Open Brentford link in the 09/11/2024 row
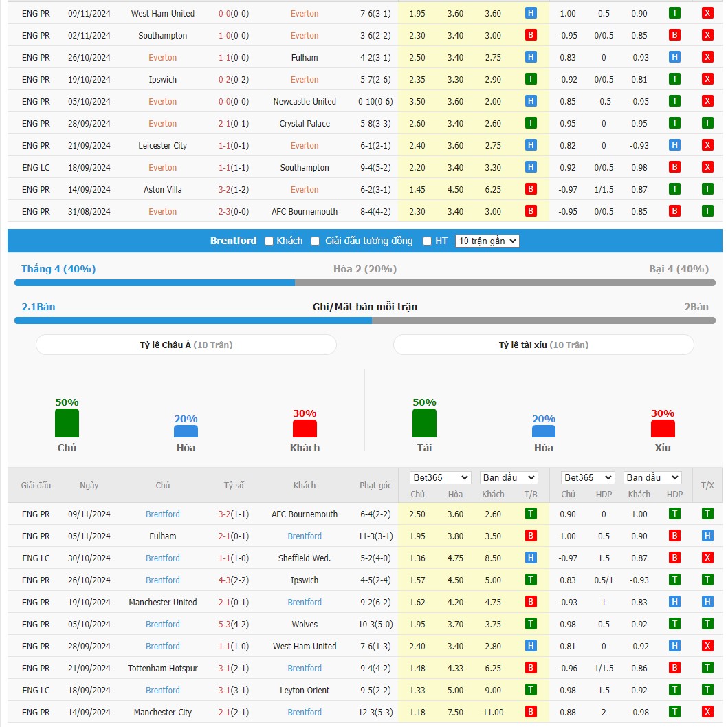Viewport: 728px width, 727px height. click(x=162, y=514)
